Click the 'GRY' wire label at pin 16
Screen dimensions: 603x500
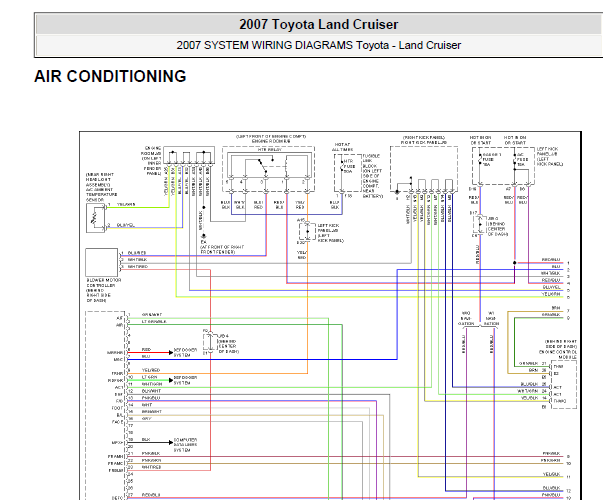click(146, 418)
